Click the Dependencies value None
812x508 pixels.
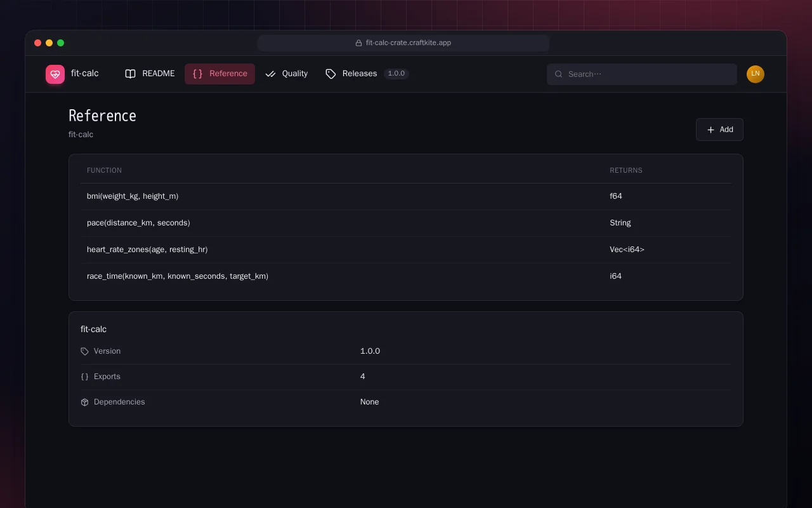[x=370, y=402]
